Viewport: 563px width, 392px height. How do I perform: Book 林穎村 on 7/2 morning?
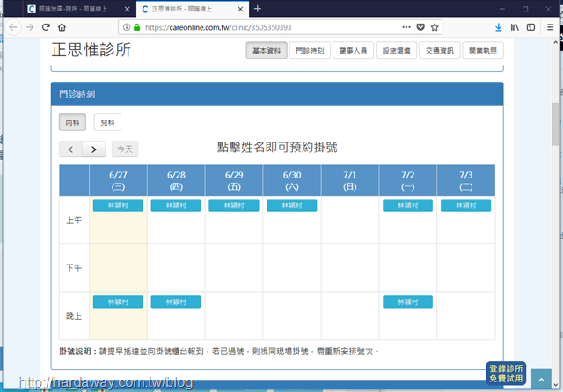407,206
